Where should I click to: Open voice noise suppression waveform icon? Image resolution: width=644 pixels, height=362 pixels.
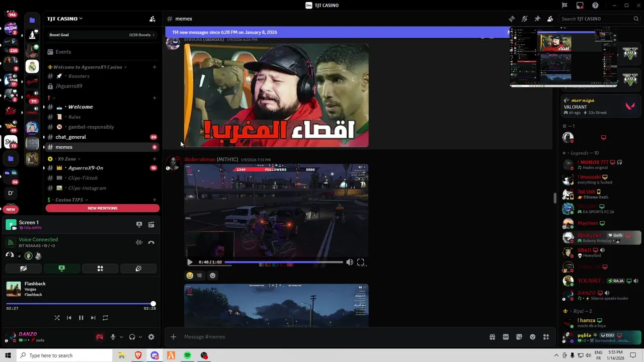click(x=139, y=242)
